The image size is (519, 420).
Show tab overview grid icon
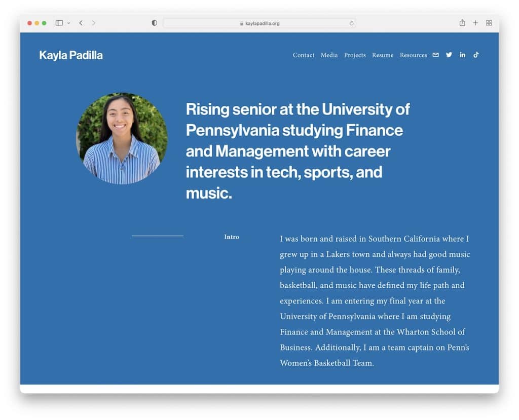(x=489, y=23)
